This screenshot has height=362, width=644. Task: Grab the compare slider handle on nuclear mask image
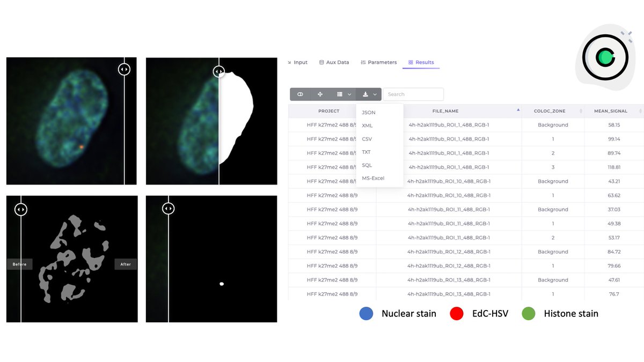218,71
